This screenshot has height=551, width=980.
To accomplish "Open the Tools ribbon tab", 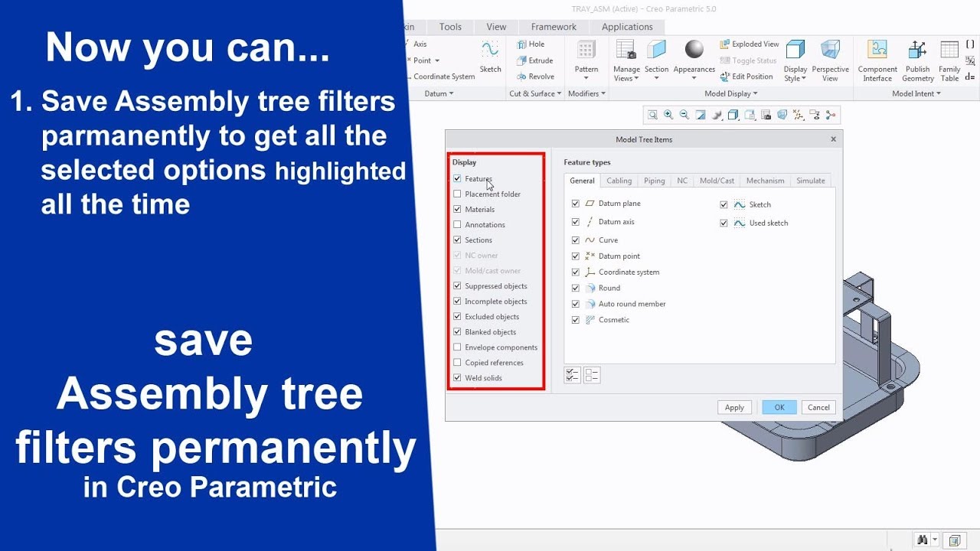I will tap(450, 27).
